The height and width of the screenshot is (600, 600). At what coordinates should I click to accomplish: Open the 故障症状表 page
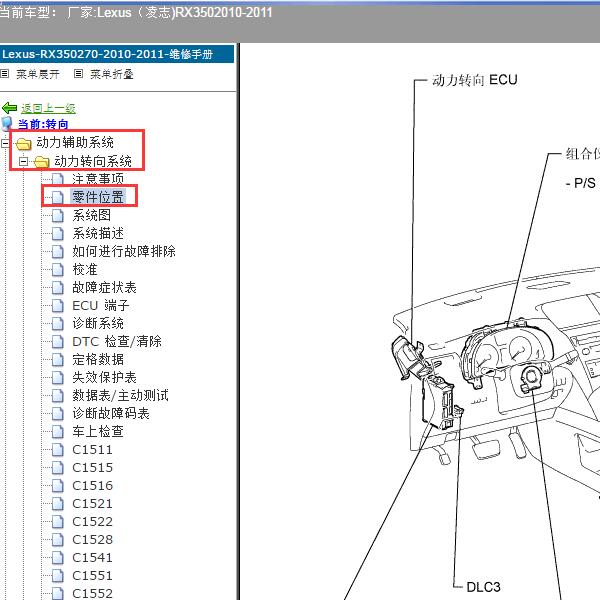coord(104,287)
